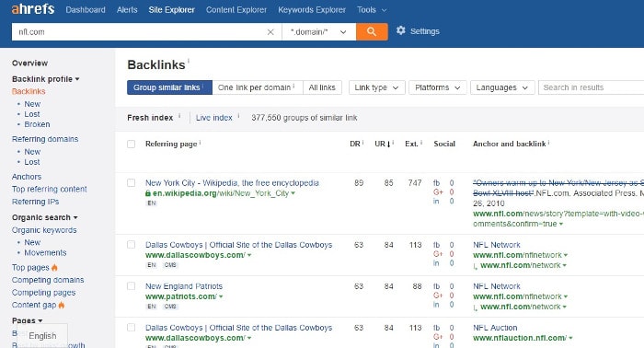Open New York City Wikipedia referring page title
This screenshot has height=348, width=644.
pos(232,183)
